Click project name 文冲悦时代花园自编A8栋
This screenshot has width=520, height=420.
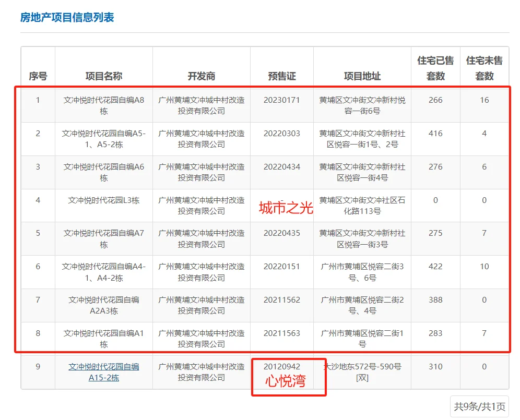104,105
